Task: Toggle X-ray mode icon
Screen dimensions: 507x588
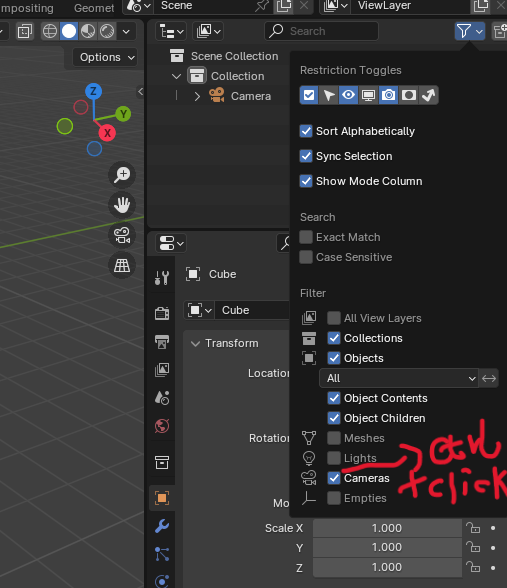Action: pyautogui.click(x=25, y=31)
